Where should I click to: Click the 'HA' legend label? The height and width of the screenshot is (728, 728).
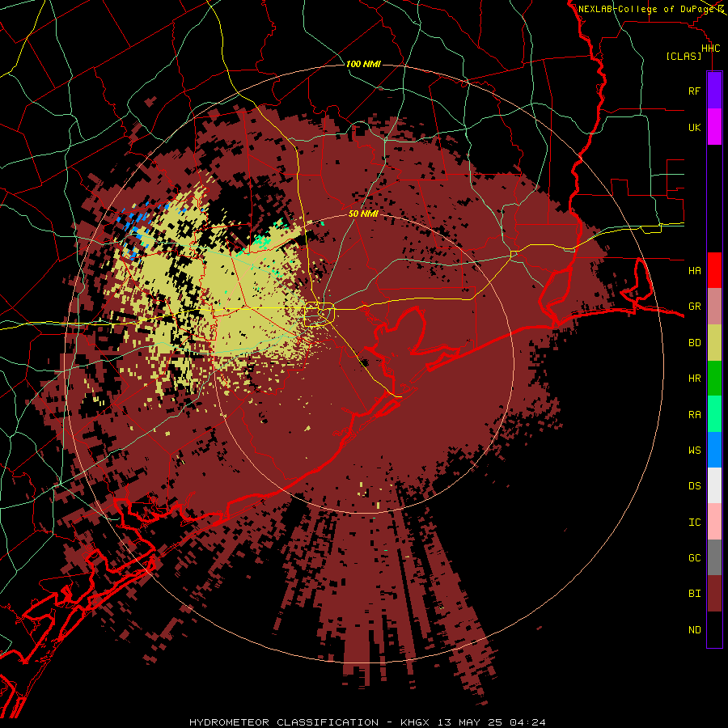(x=694, y=270)
